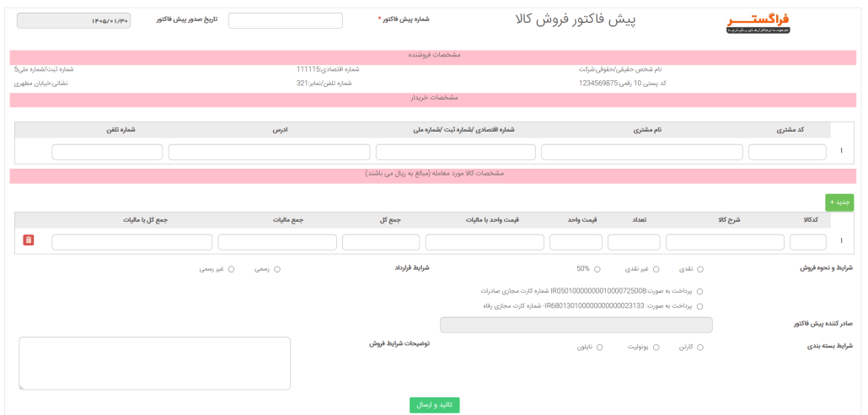The height and width of the screenshot is (415, 868).
Task: Click the شرایط بسته بندی label
Action: coord(830,347)
